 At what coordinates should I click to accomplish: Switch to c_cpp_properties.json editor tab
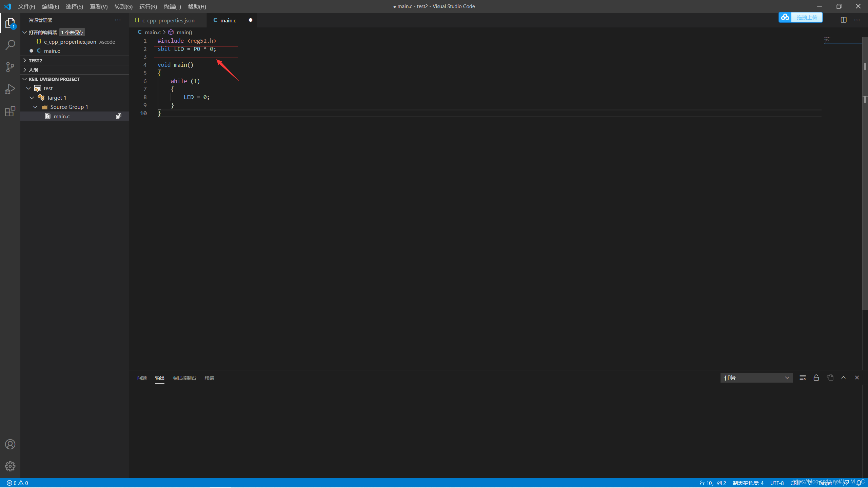coord(168,20)
